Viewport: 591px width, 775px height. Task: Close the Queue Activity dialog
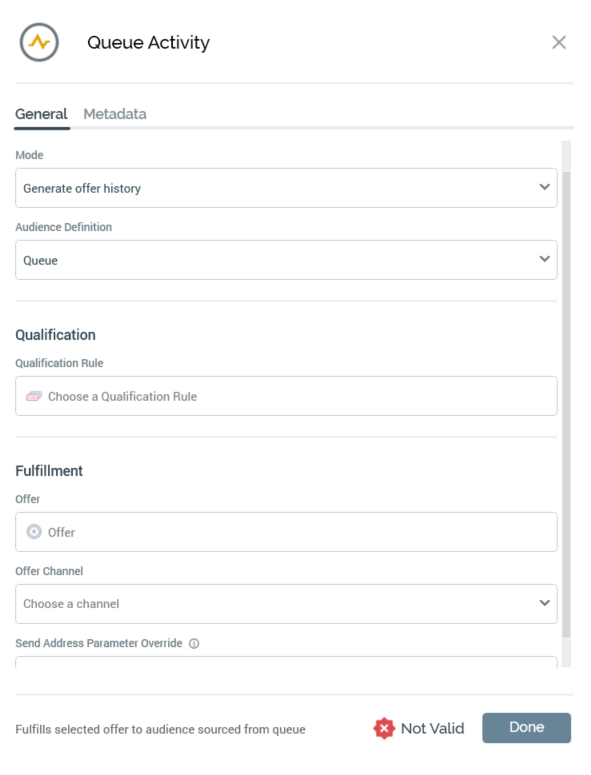[559, 43]
